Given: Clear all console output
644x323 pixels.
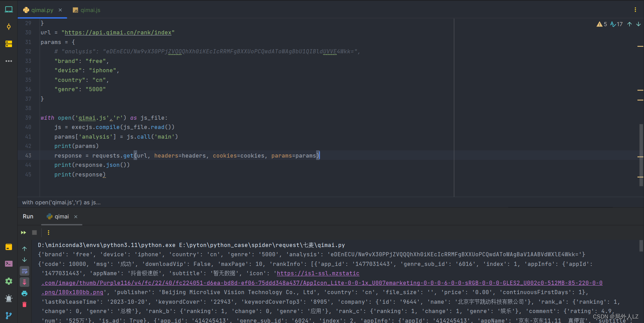Looking at the screenshot, I should pyautogui.click(x=24, y=304).
